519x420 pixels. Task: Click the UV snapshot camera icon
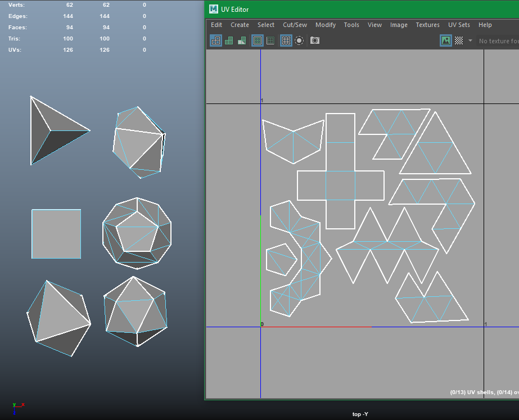point(315,40)
